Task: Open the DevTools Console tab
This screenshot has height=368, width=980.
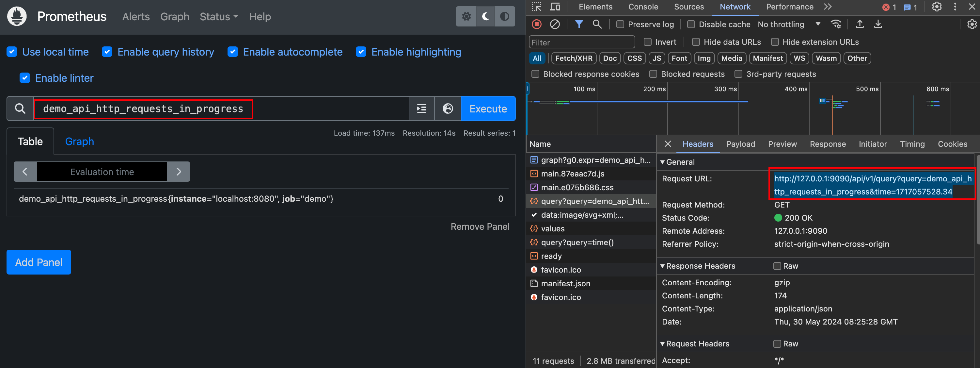Action: [x=643, y=7]
